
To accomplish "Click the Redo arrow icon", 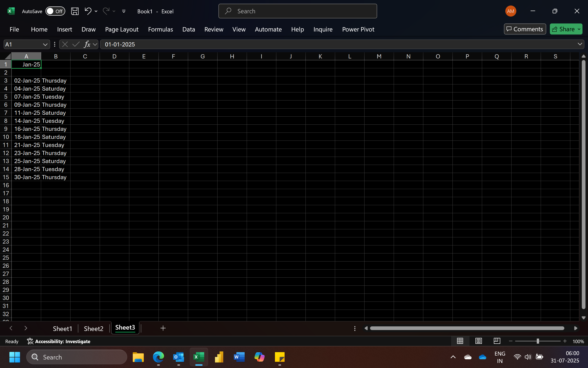I will pyautogui.click(x=106, y=11).
